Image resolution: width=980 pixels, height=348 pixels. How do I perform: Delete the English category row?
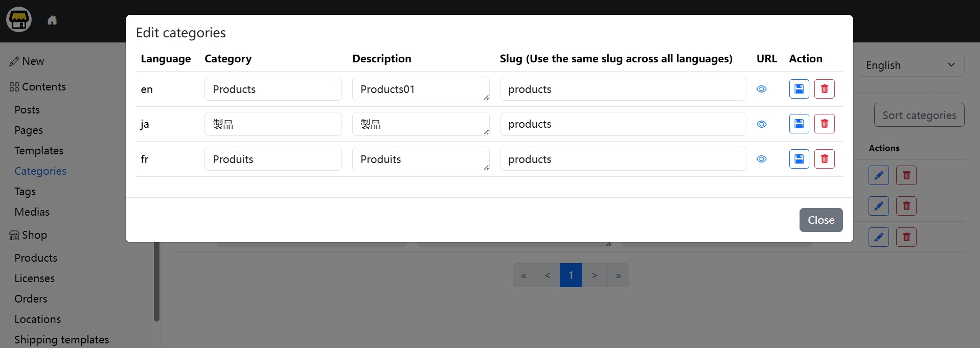pos(824,89)
